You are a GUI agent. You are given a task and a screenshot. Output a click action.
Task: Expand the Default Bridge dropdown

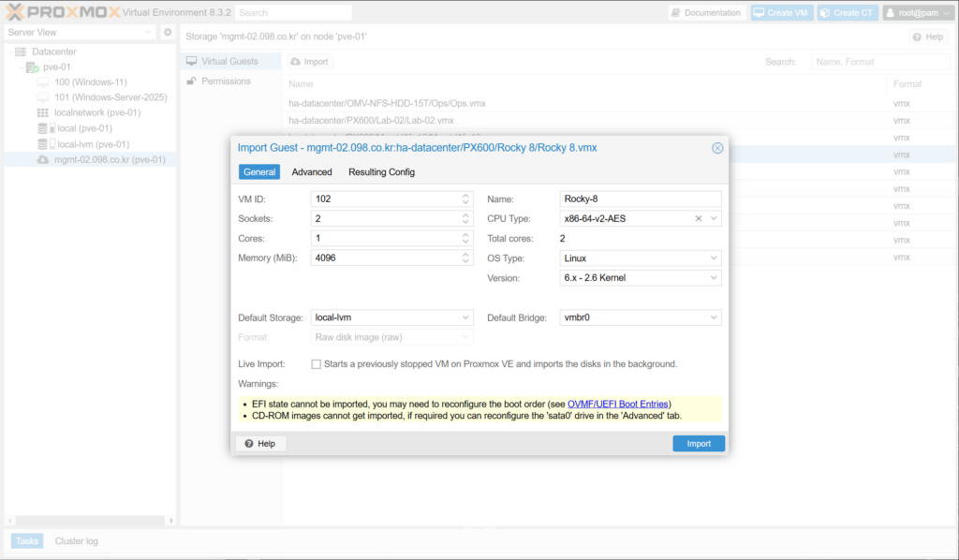point(714,318)
